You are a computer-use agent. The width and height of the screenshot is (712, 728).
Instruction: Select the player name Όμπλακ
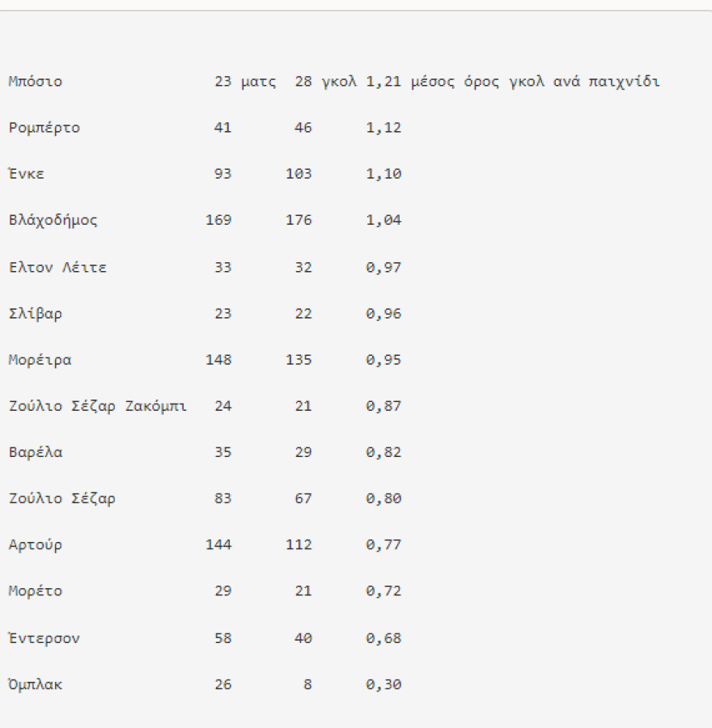(36, 685)
